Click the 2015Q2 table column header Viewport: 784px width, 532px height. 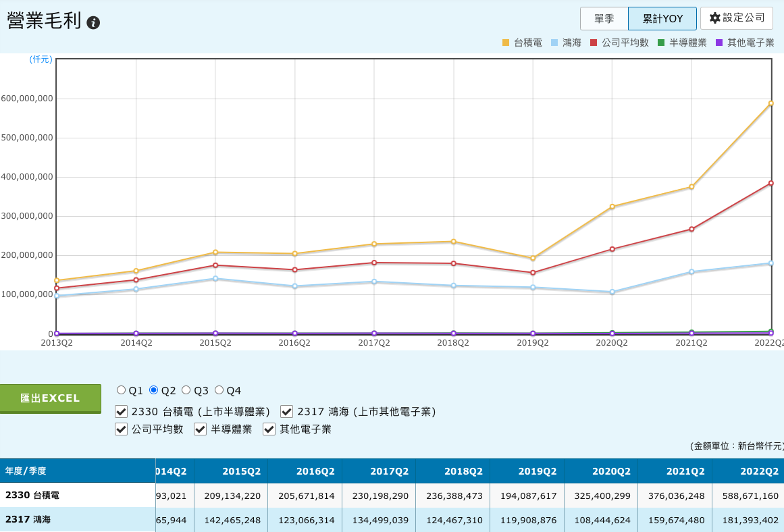(231, 471)
